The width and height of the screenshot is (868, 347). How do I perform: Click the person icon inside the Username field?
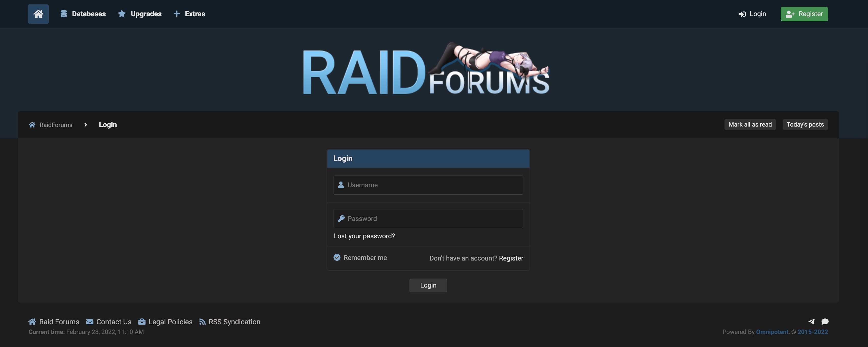[x=341, y=185]
